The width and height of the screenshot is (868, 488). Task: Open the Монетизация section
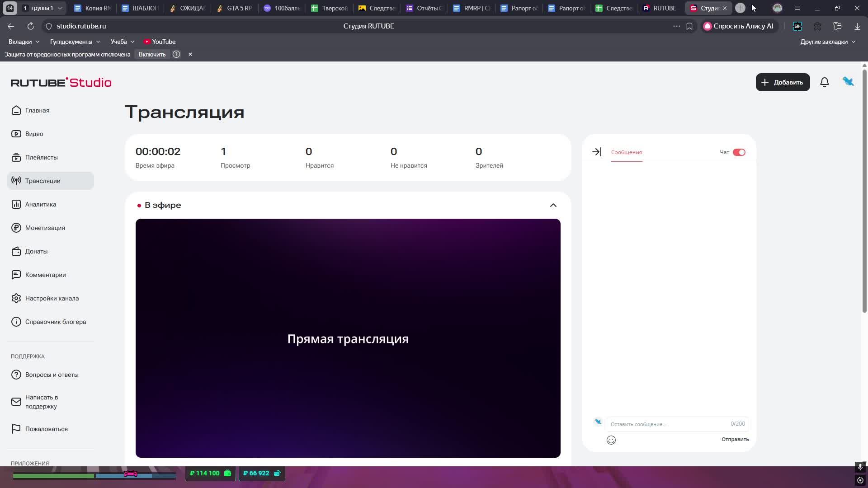(45, 228)
